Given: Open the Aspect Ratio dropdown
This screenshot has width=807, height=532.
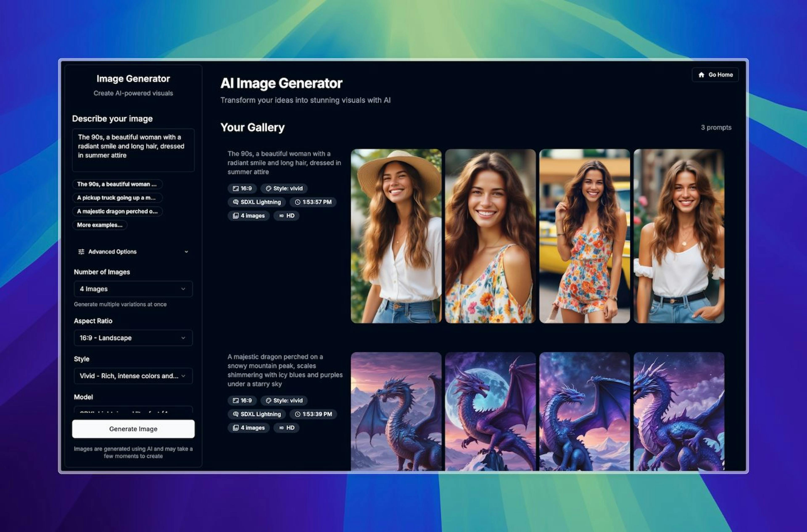Looking at the screenshot, I should [x=133, y=338].
